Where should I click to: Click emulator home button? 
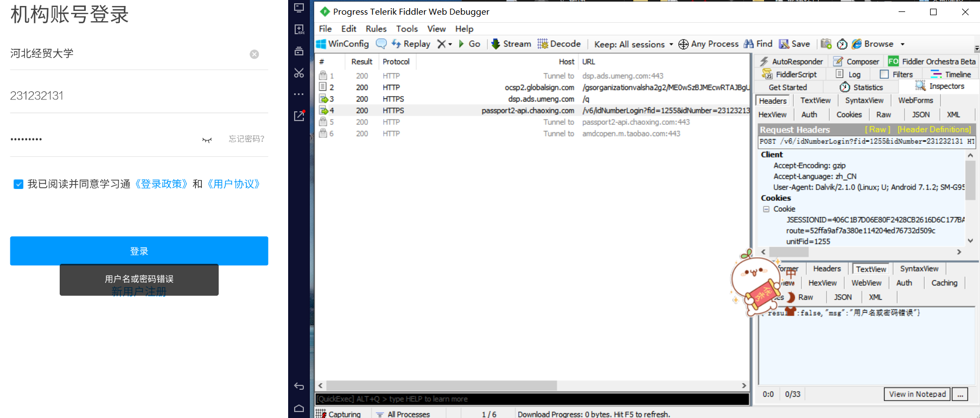click(299, 408)
